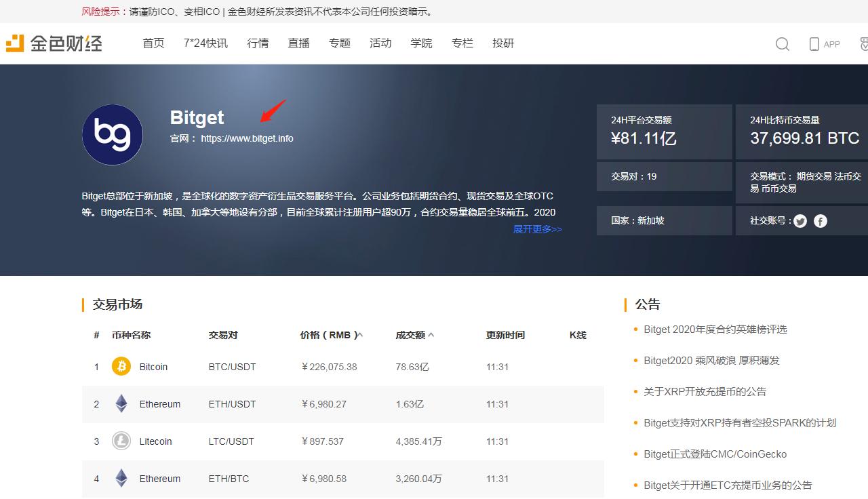The height and width of the screenshot is (499, 868).
Task: Toggle 成交额 column sorting arrow
Action: click(x=432, y=334)
